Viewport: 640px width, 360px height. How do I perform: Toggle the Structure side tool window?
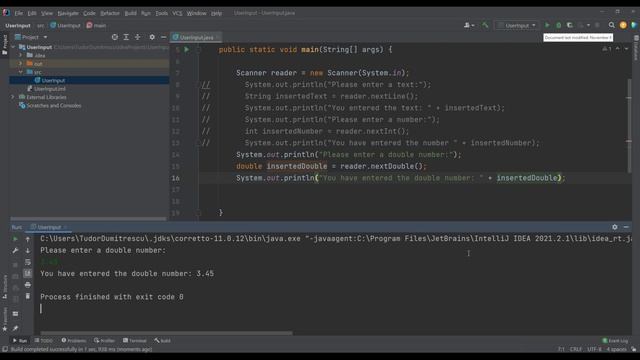pos(4,286)
